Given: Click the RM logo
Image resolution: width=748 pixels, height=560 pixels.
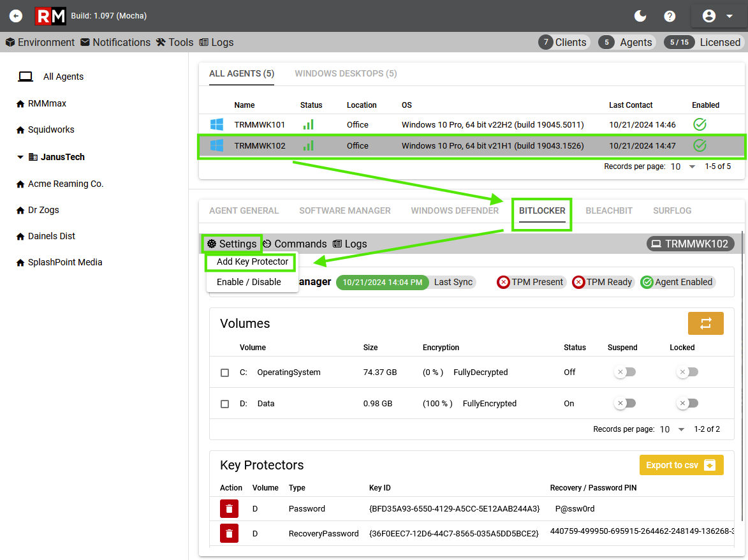Looking at the screenshot, I should click(50, 16).
